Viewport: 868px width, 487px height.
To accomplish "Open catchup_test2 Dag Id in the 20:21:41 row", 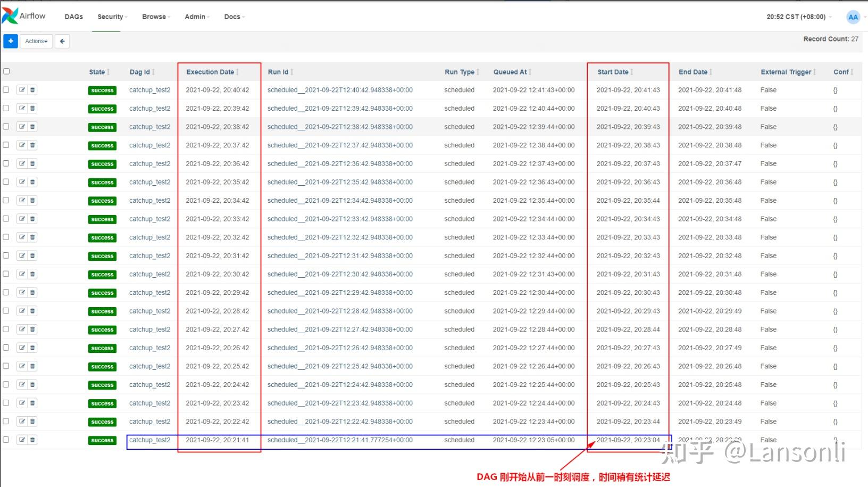I will click(149, 440).
